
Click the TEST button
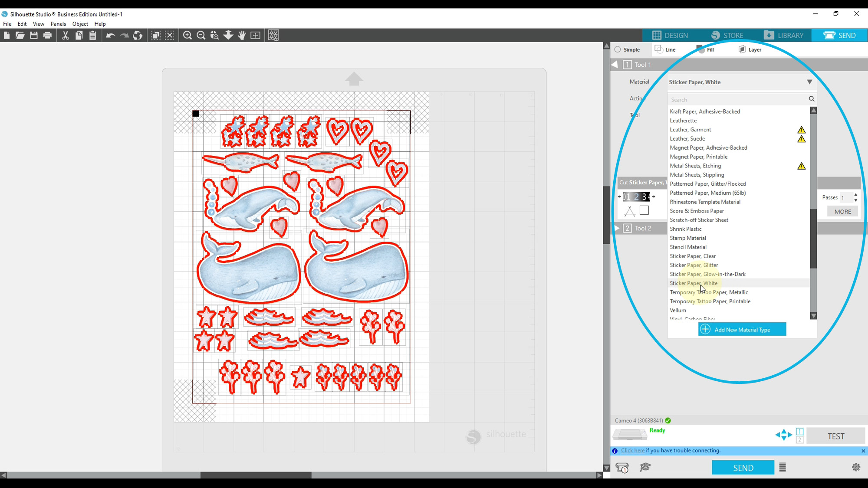pos(836,436)
